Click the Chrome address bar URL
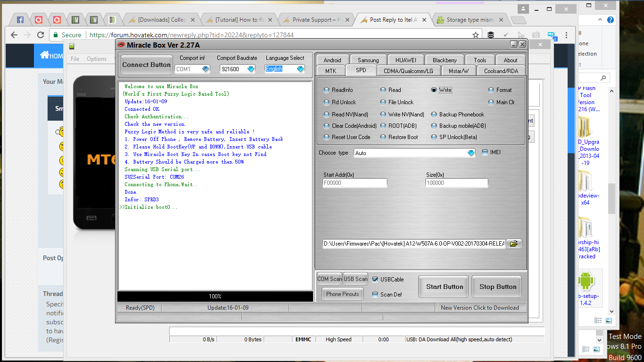Screen dimensions: 644x362 pyautogui.click(x=191, y=35)
